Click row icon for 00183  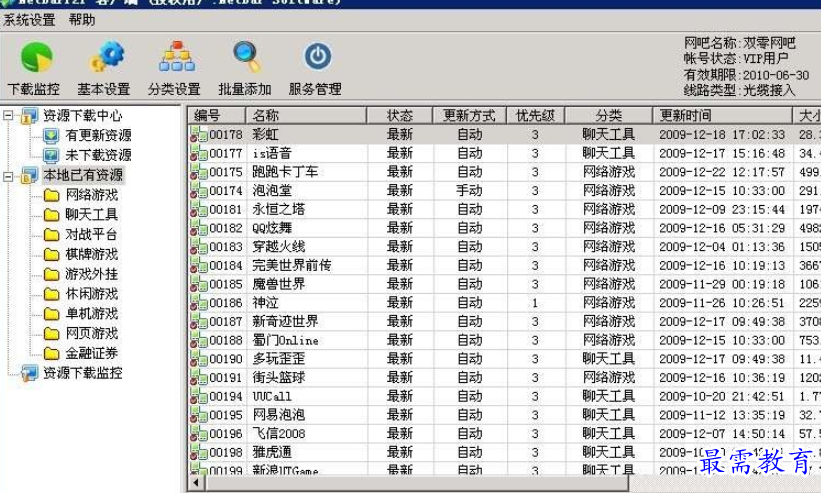198,247
